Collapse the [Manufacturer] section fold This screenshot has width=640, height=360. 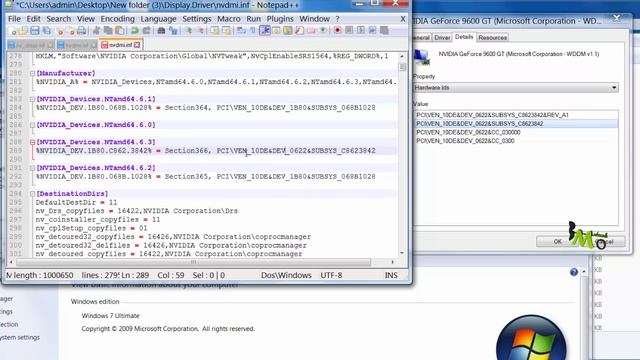(x=32, y=73)
